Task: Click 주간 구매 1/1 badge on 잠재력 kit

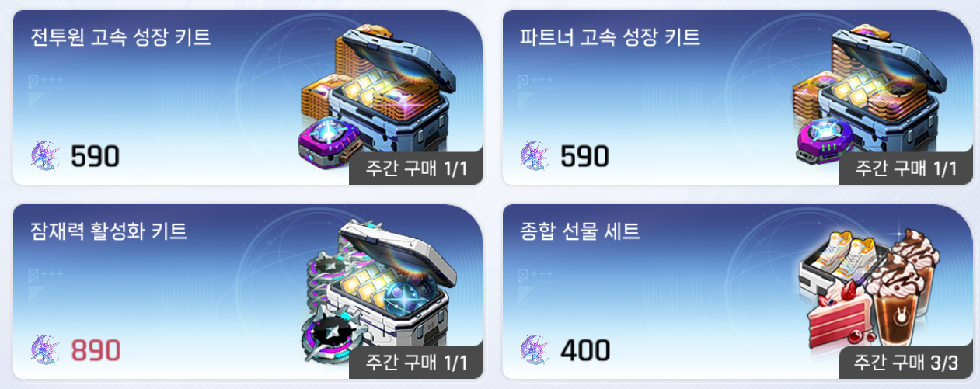Action: (417, 363)
